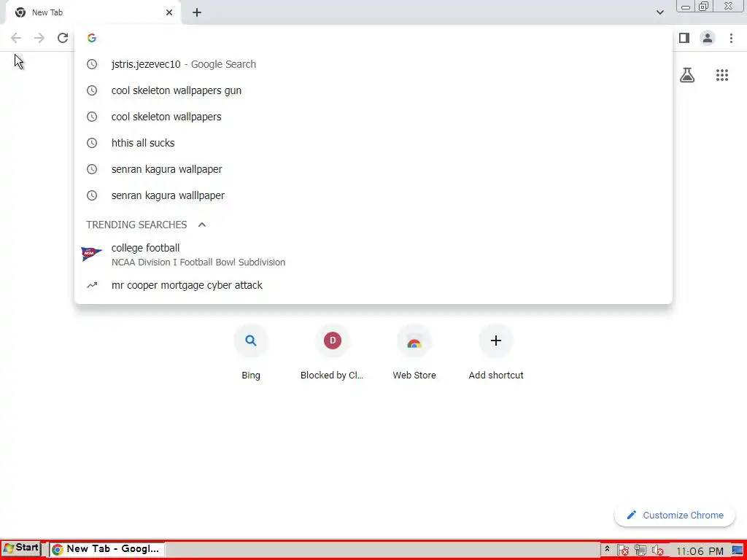Reload the page with the refresh icon
Screen dimensions: 747x560
point(63,38)
